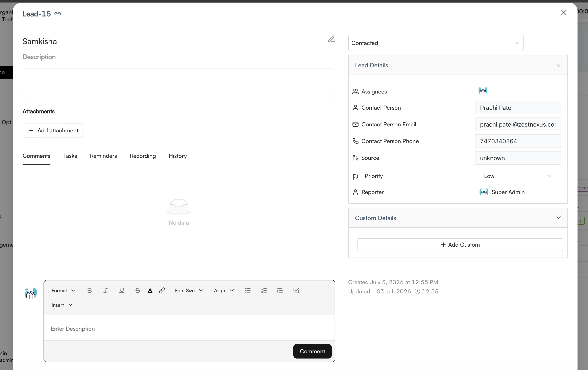Viewport: 588px width, 370px height.
Task: Click the Attachments heading
Action: click(x=39, y=111)
